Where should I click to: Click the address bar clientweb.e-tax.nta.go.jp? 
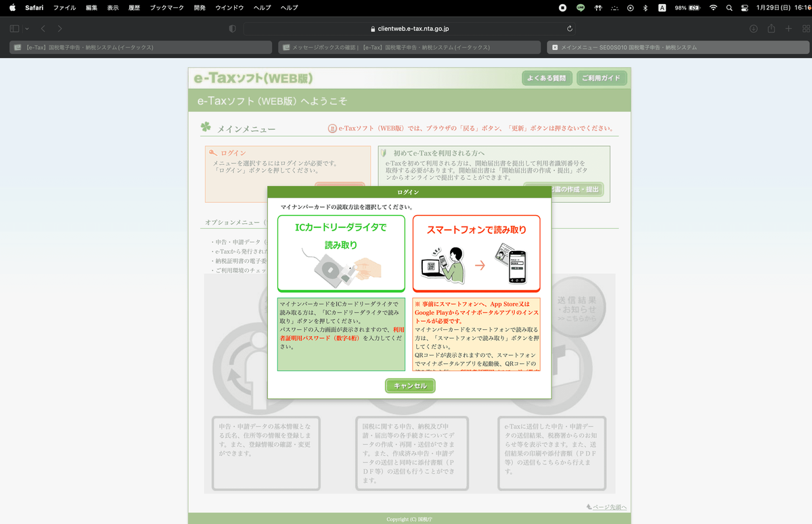coord(409,28)
